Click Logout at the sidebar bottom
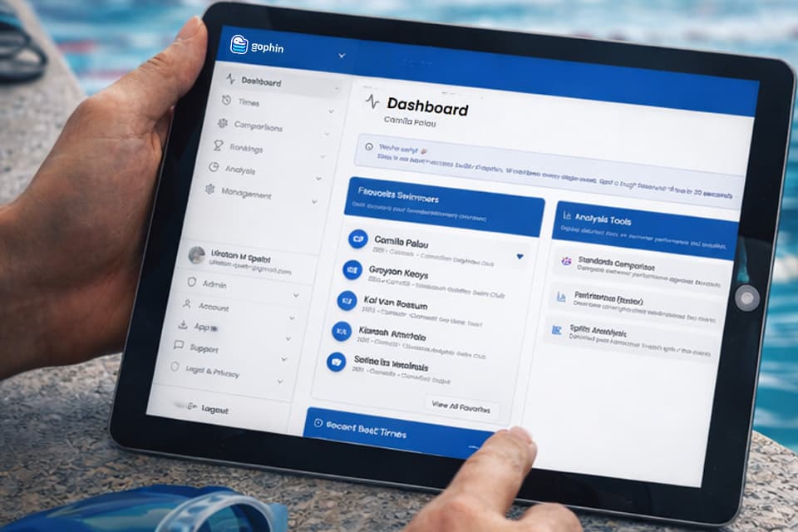 click(214, 410)
